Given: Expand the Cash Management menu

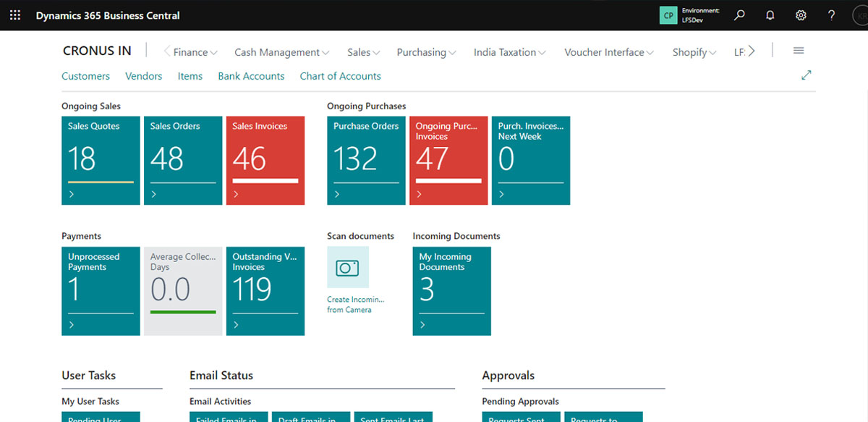Looking at the screenshot, I should pos(281,52).
